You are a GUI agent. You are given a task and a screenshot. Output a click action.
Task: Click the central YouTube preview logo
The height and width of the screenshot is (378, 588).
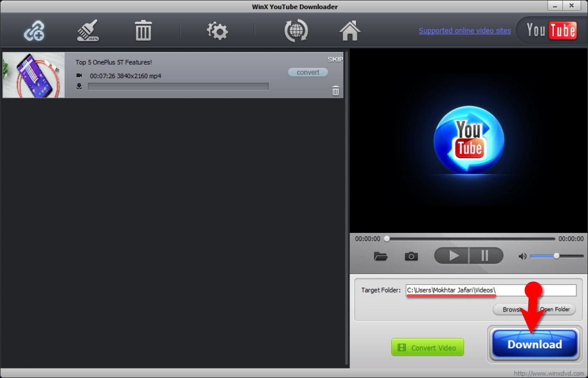pos(469,140)
